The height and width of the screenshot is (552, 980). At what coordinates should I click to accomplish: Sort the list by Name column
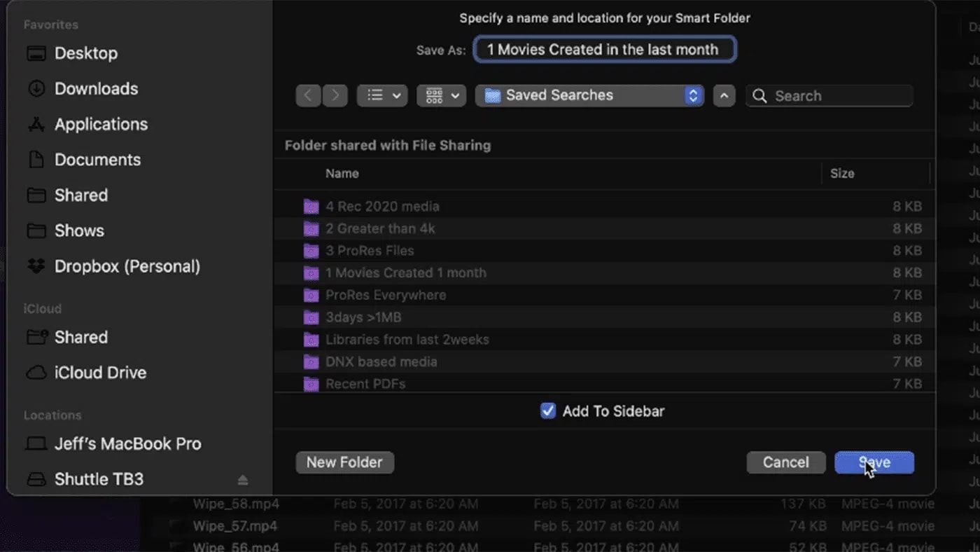[342, 174]
